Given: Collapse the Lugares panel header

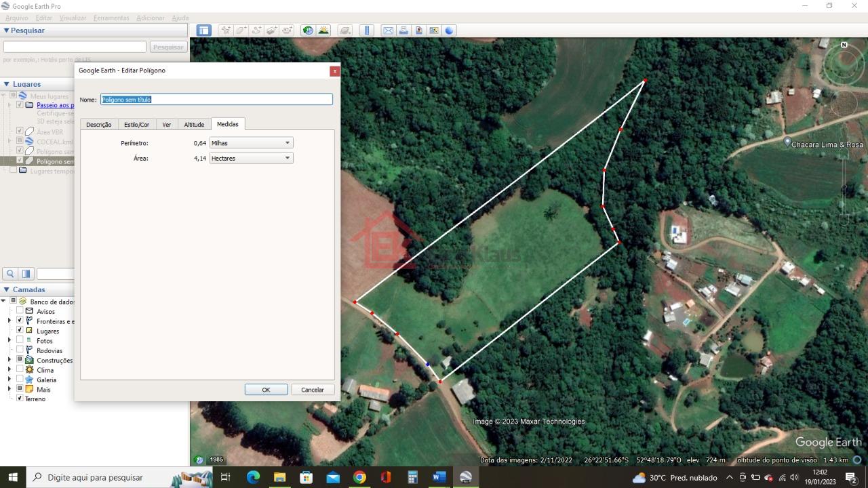Looking at the screenshot, I should [7, 84].
